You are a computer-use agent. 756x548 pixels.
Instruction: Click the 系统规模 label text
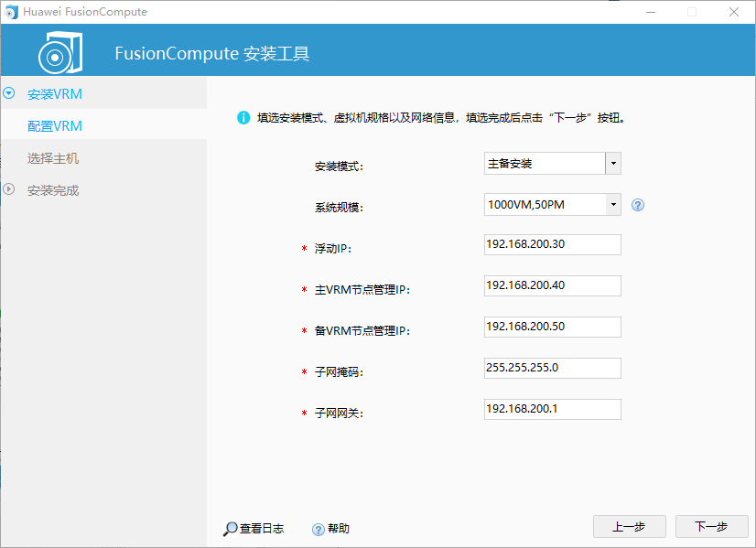coord(339,208)
